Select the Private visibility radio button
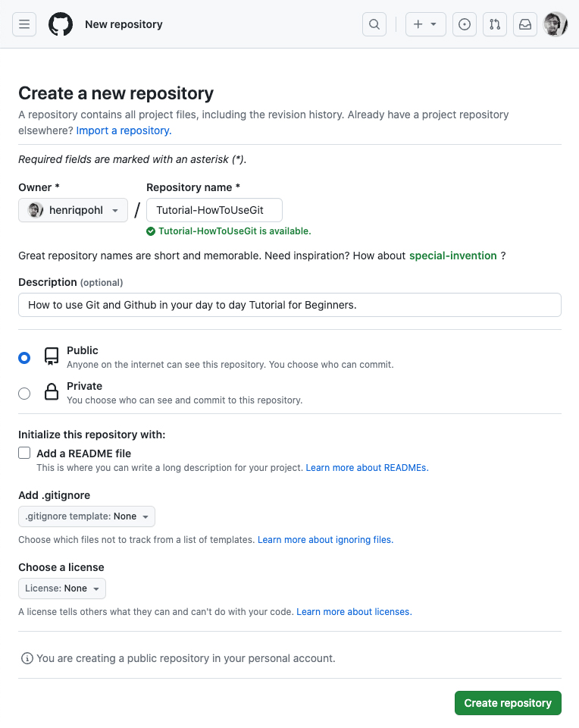Viewport: 579px width, 728px height. point(24,393)
